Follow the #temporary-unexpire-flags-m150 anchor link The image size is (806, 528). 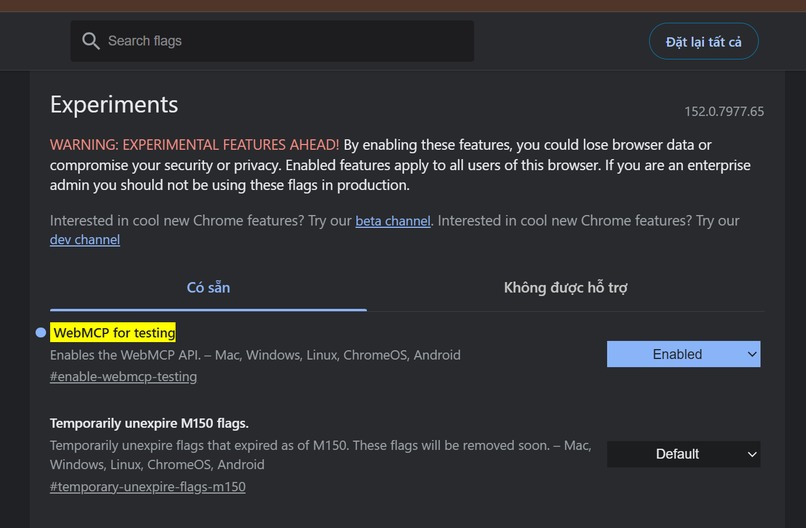[148, 487]
